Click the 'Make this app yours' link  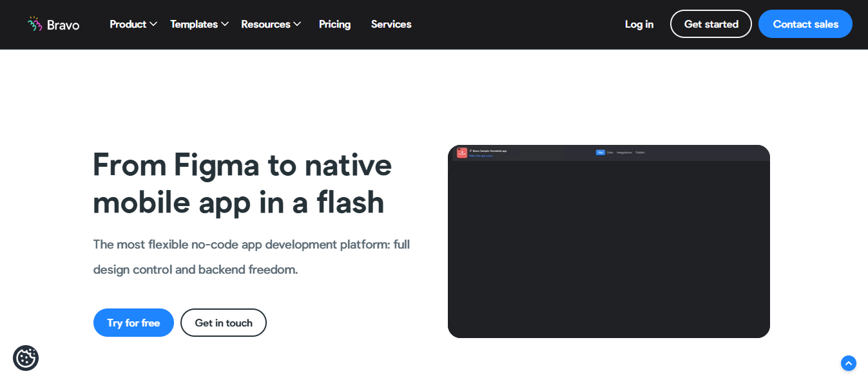click(x=481, y=156)
